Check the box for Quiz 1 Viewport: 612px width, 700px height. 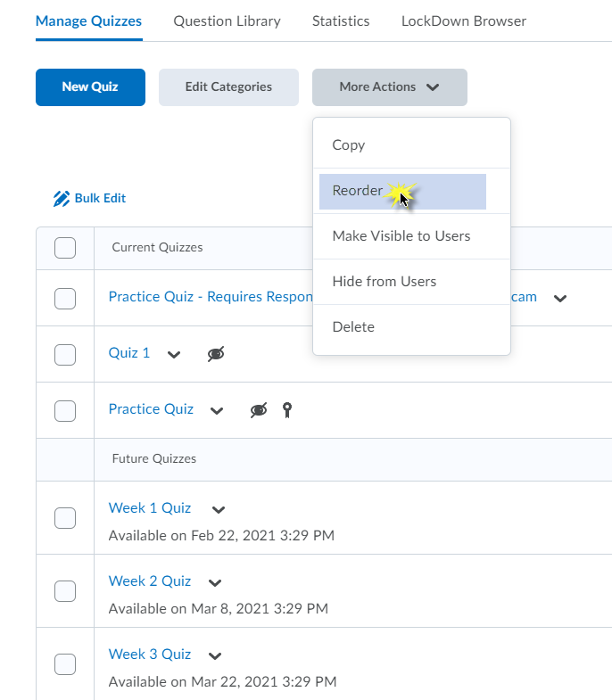coord(65,354)
